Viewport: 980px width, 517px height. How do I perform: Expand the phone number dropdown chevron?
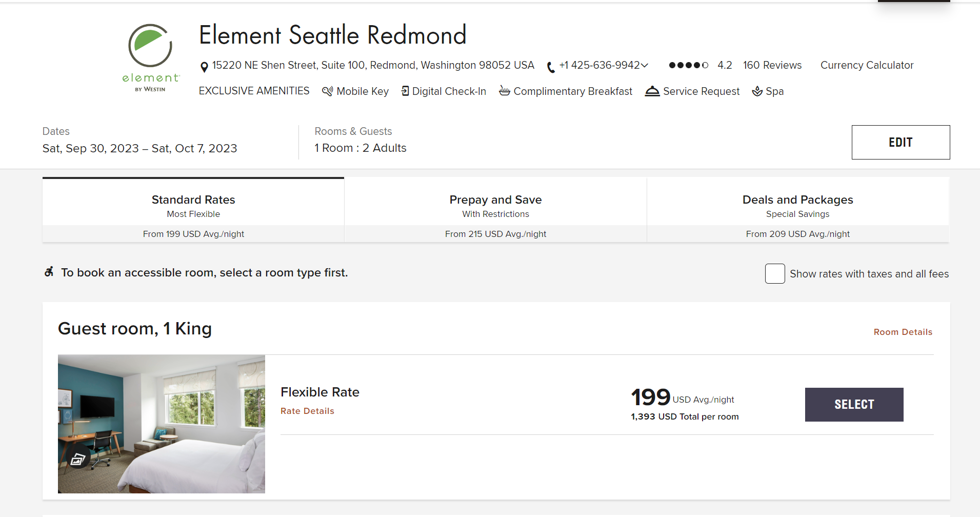coord(645,65)
